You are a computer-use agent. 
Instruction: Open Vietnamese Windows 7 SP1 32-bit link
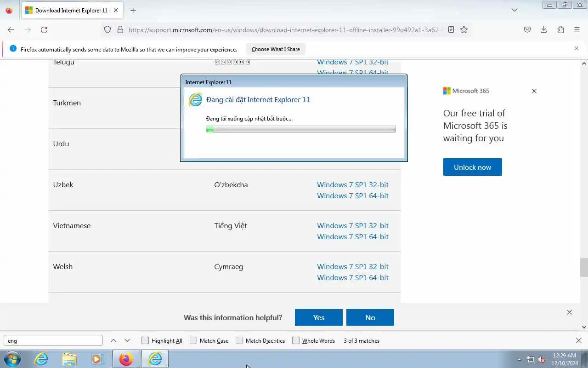tap(353, 225)
